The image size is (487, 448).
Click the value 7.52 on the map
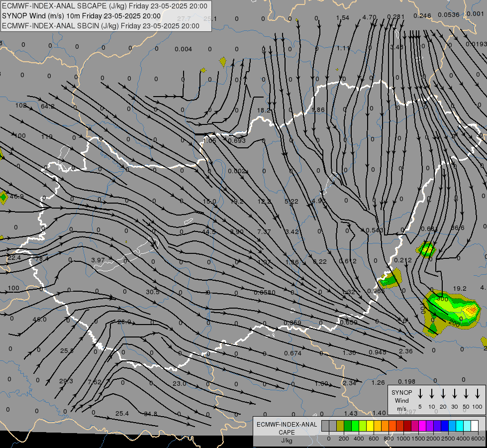coord(95,382)
